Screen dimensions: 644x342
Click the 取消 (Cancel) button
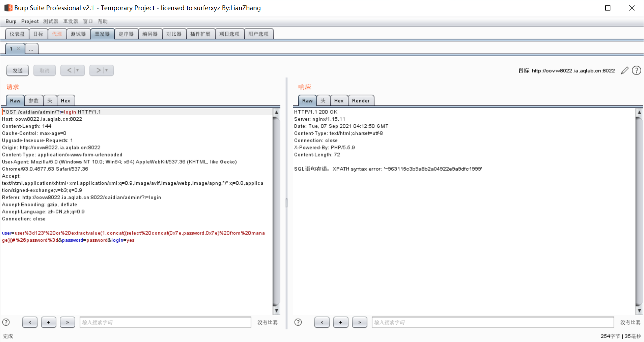44,71
